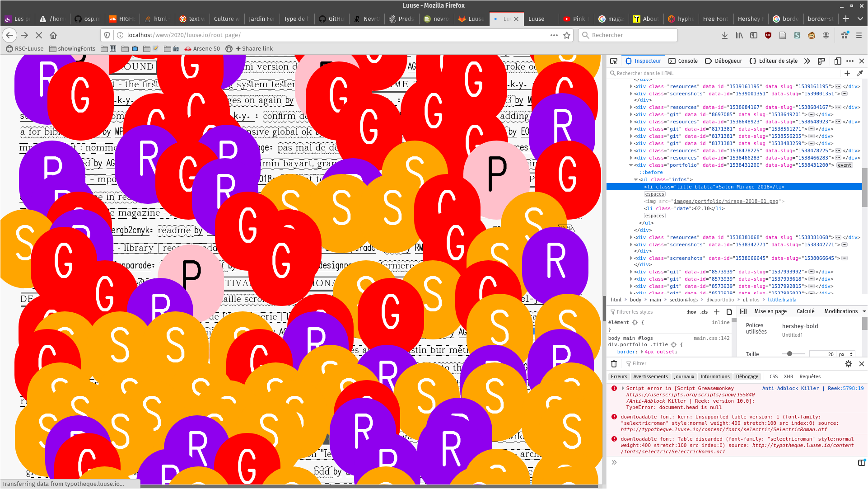Toggle the Erreurs console filter
Viewport: 868px width, 489px height.
point(619,376)
